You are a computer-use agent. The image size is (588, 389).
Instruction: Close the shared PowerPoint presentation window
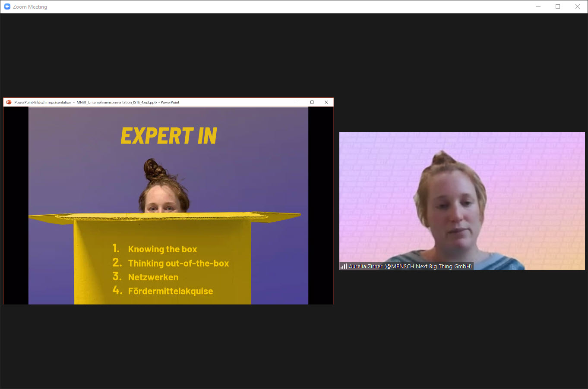tap(326, 102)
